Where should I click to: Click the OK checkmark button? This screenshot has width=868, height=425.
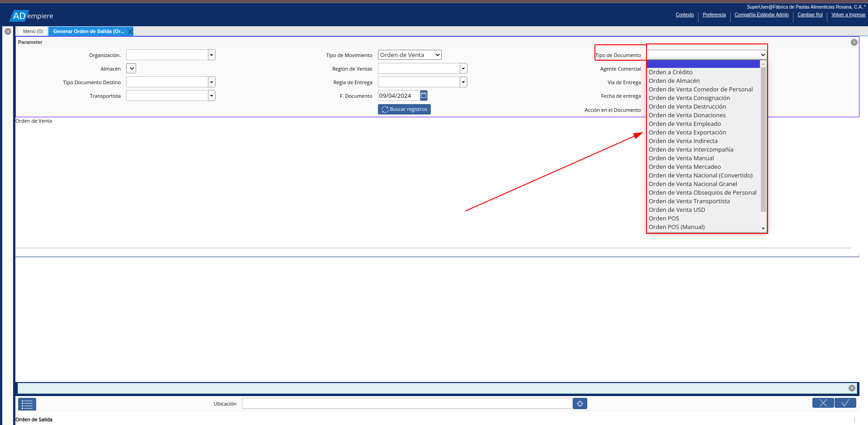[x=845, y=403]
